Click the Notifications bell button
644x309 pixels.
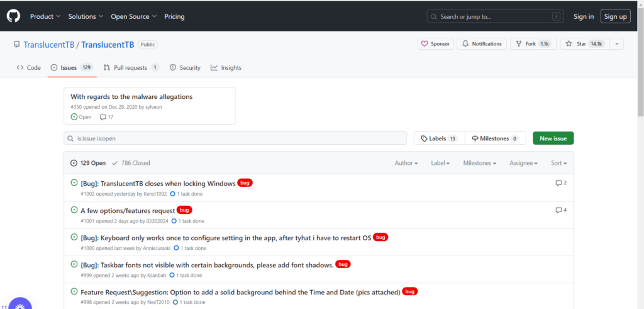click(482, 44)
